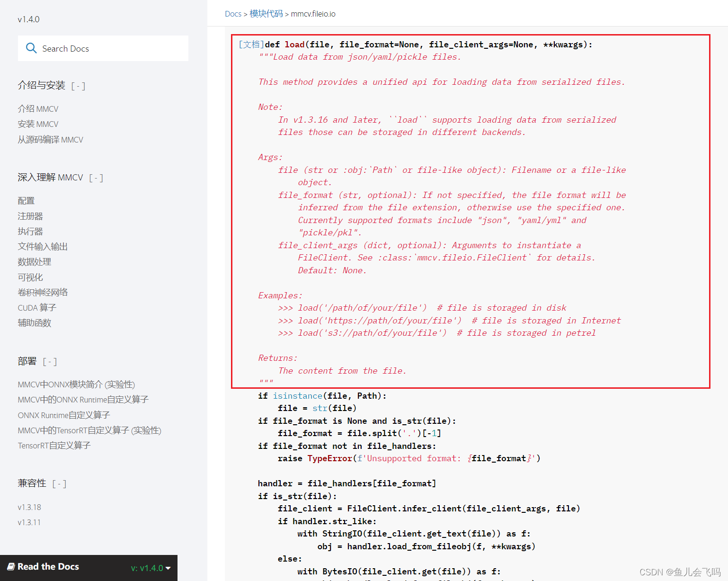This screenshot has height=581, width=728.
Task: Collapse the 介绍与安装 section
Action: (x=78, y=86)
